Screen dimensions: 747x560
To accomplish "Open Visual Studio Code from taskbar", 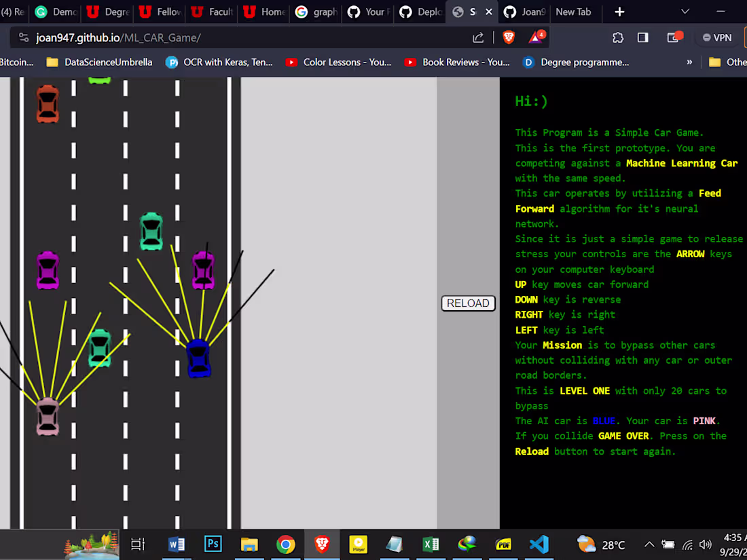I will (539, 544).
